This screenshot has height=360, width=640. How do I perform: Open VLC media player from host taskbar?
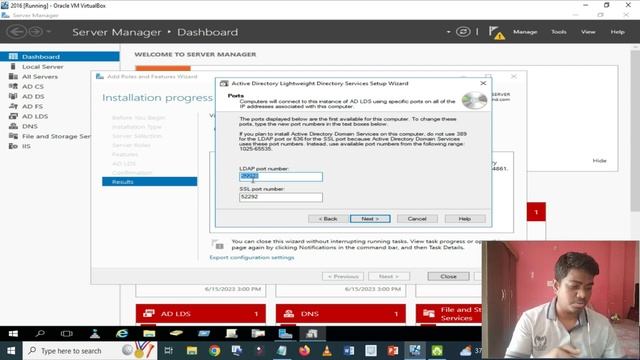click(327, 351)
